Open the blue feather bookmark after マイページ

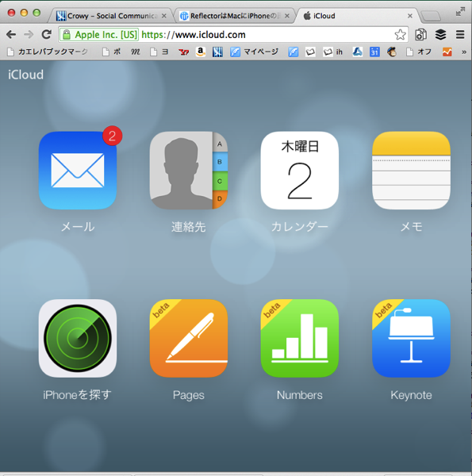coord(293,52)
